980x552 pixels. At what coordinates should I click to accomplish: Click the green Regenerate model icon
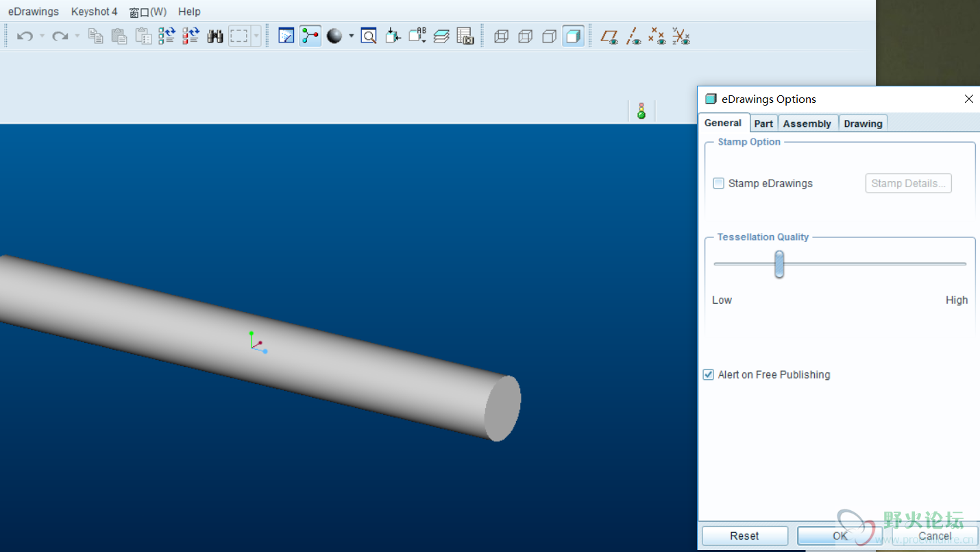click(x=167, y=36)
